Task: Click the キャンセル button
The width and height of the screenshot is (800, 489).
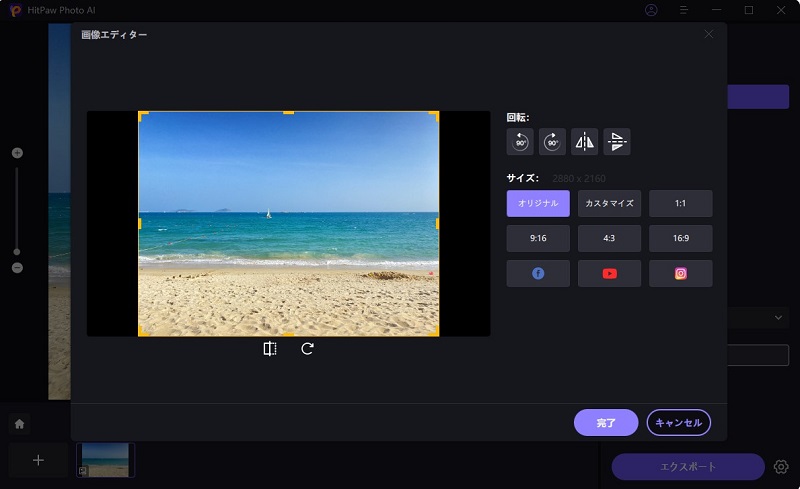Action: click(679, 423)
